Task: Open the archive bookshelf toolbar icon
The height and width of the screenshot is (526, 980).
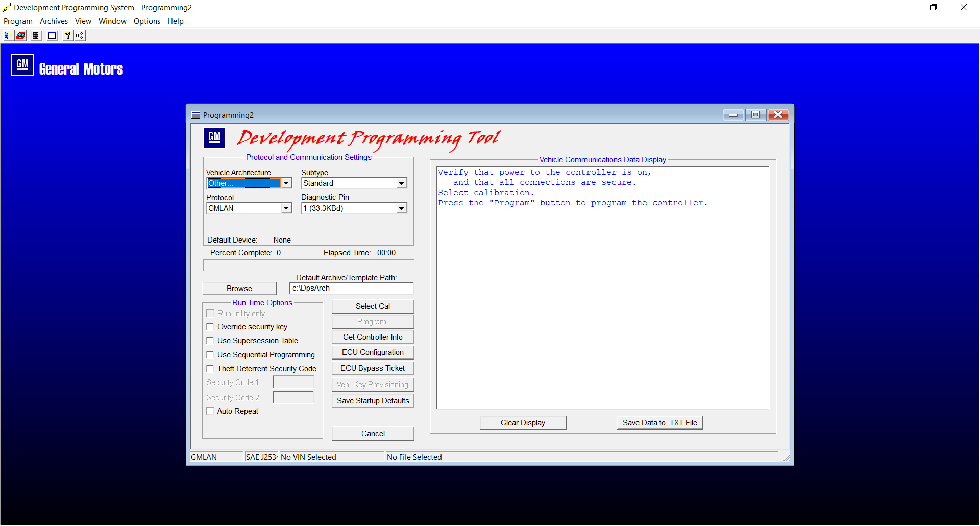Action: 35,36
